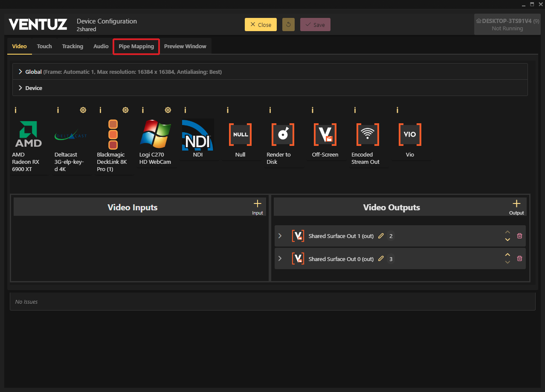Click the NDI device icon

tap(198, 134)
